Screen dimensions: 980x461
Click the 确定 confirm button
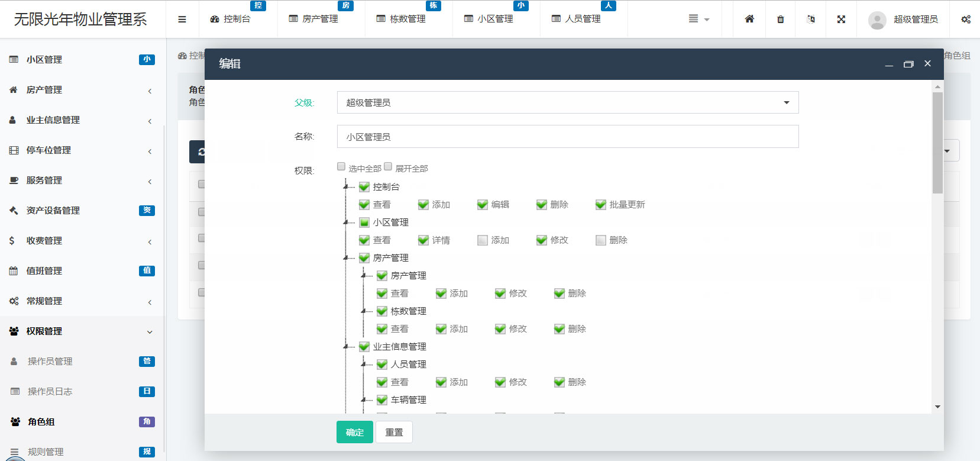click(354, 432)
